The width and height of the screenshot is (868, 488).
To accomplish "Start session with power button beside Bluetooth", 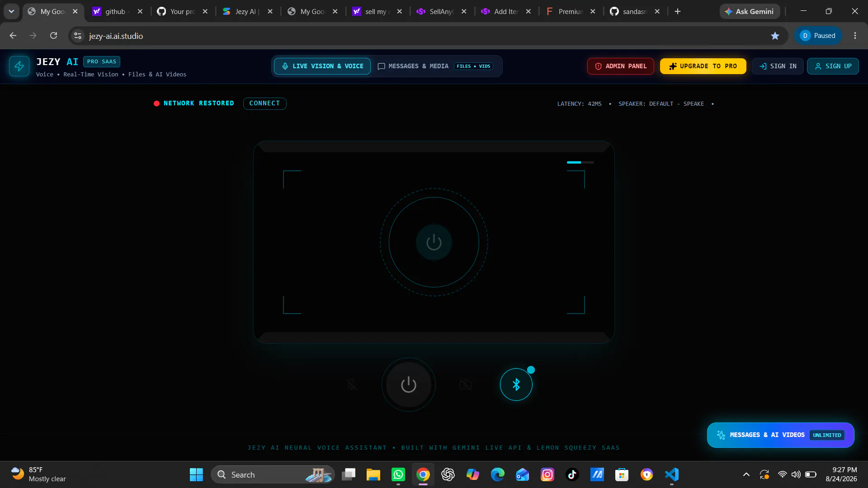I will (409, 385).
